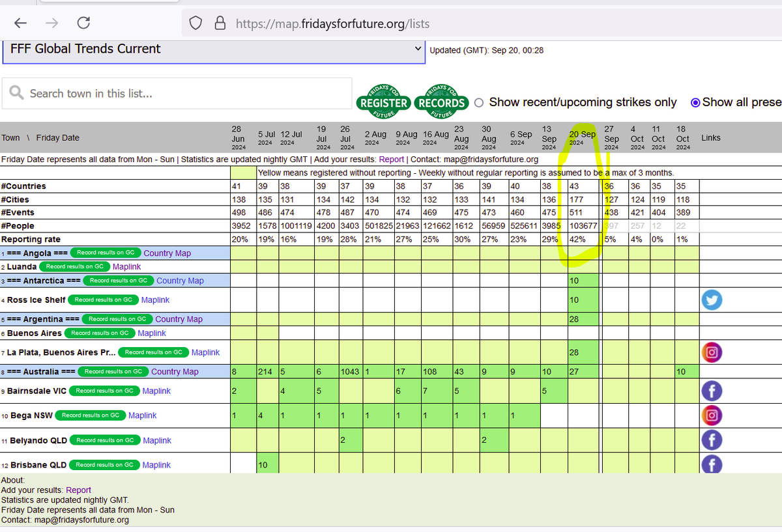Image resolution: width=782 pixels, height=532 pixels.
Task: Click Record results on GC for Belyando QLD
Action: click(104, 440)
